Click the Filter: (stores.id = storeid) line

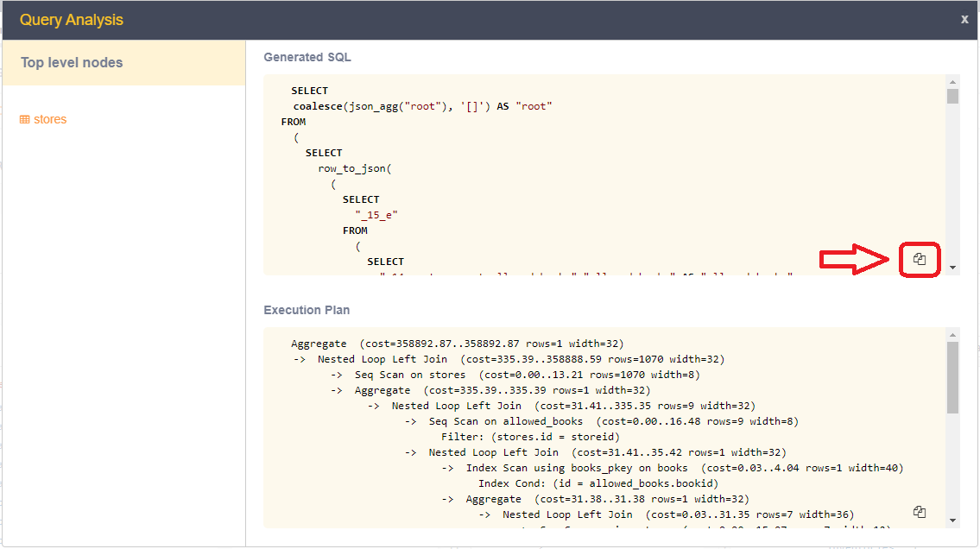tap(531, 437)
